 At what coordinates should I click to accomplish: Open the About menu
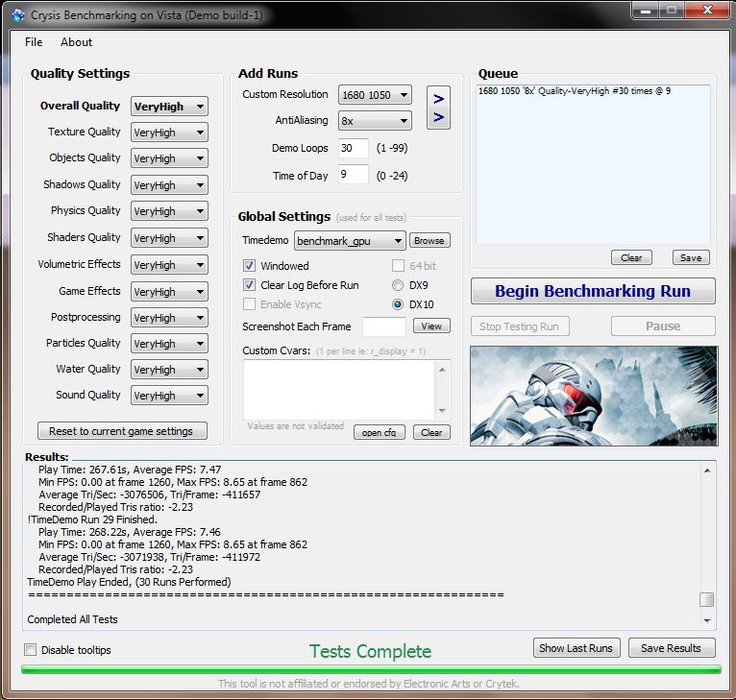point(76,42)
